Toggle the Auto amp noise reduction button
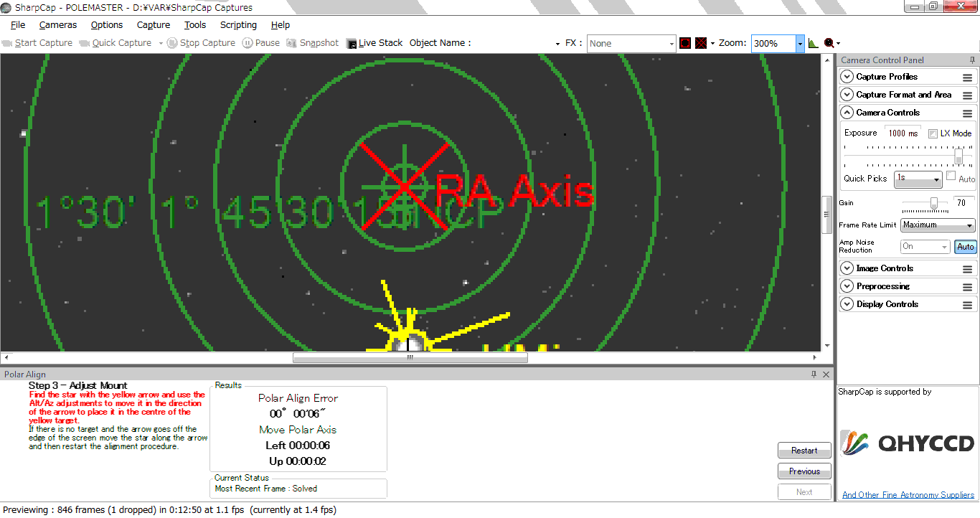This screenshot has width=980, height=518. click(x=966, y=247)
